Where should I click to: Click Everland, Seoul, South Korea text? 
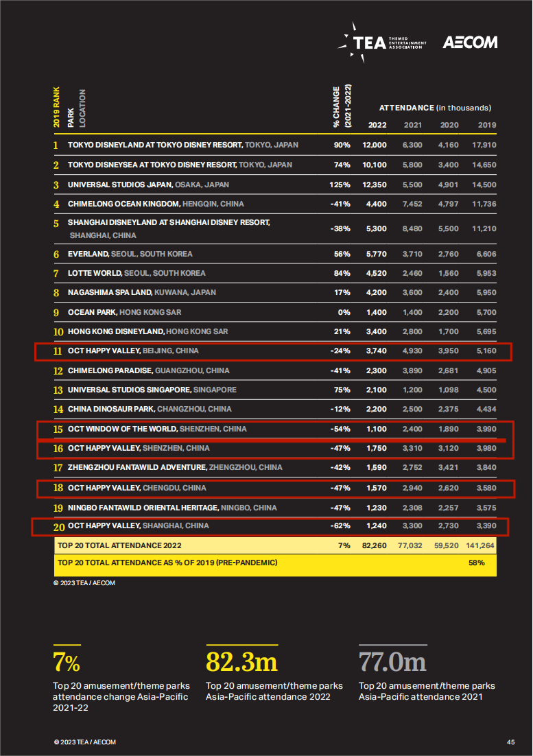click(x=130, y=254)
